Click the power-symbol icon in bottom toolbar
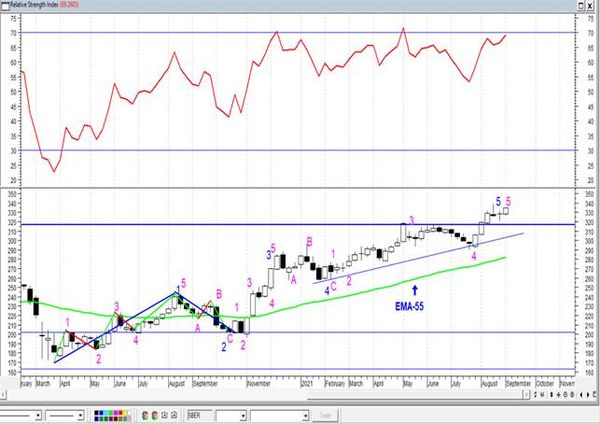 [165, 415]
